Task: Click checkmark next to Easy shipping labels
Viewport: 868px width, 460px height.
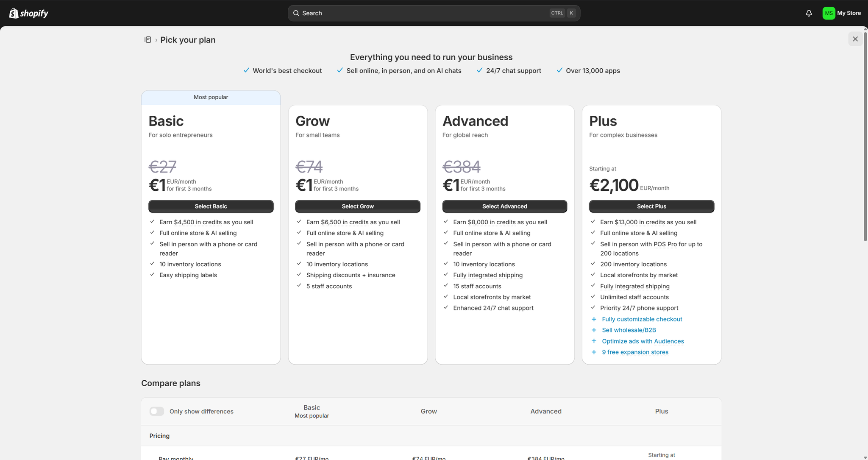Action: 152,274
